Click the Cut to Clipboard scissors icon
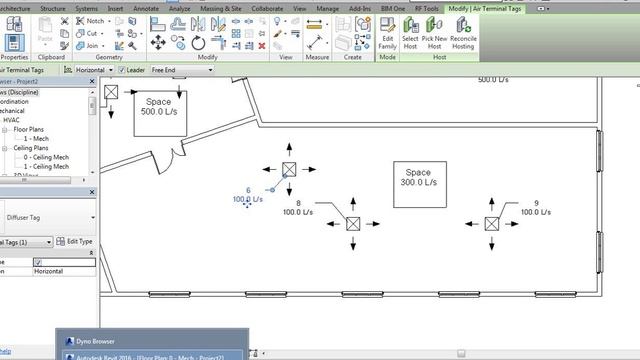Screen dimensions: 640x360 pos(64,21)
